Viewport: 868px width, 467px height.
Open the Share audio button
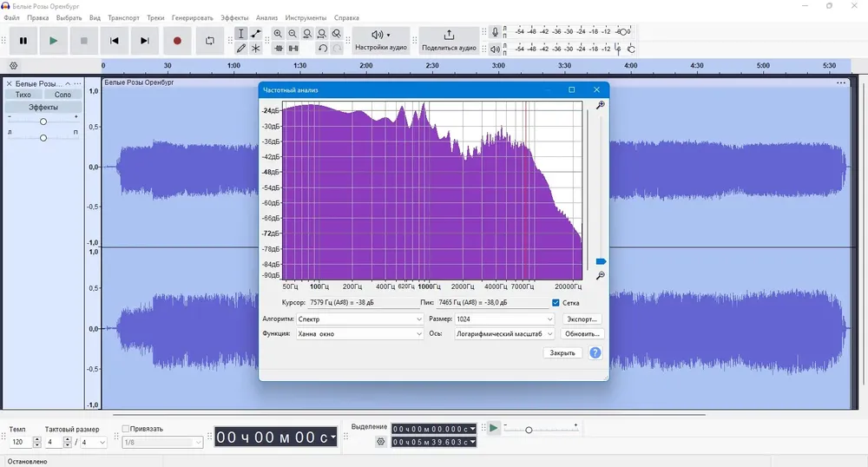pyautogui.click(x=449, y=41)
